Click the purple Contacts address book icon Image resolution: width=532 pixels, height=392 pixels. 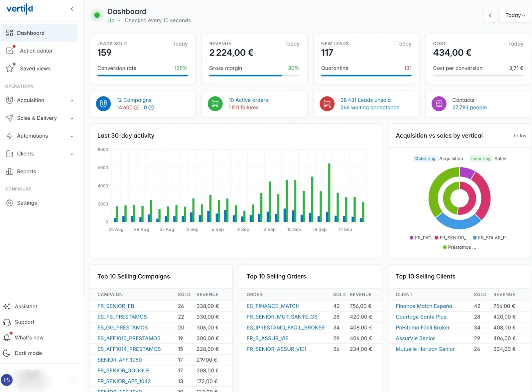(439, 104)
